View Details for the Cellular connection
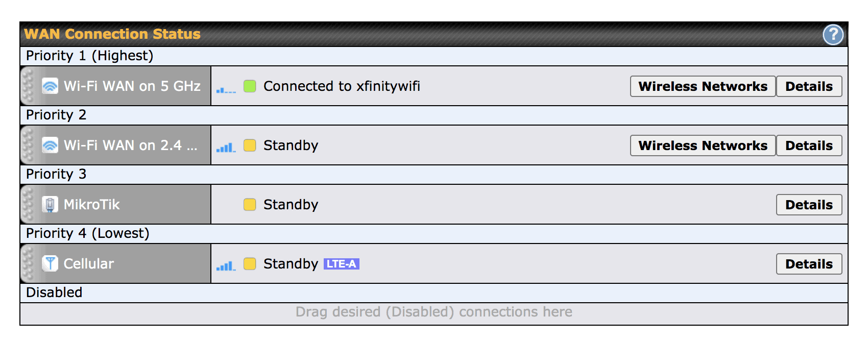The width and height of the screenshot is (868, 341). pos(809,264)
